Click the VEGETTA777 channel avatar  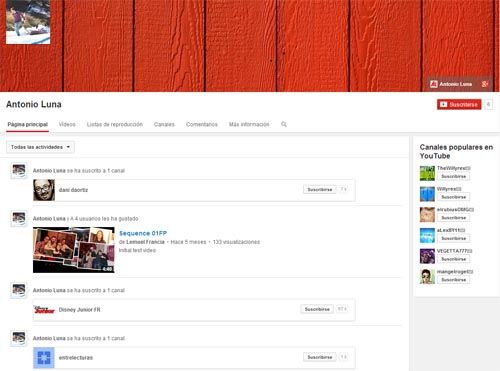pos(427,256)
